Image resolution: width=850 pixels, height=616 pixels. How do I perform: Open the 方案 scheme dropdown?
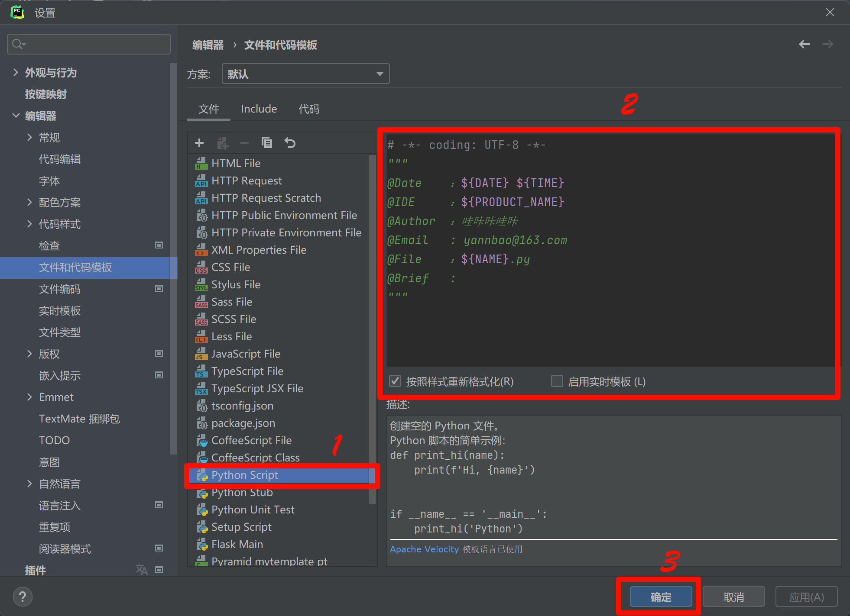[x=305, y=74]
